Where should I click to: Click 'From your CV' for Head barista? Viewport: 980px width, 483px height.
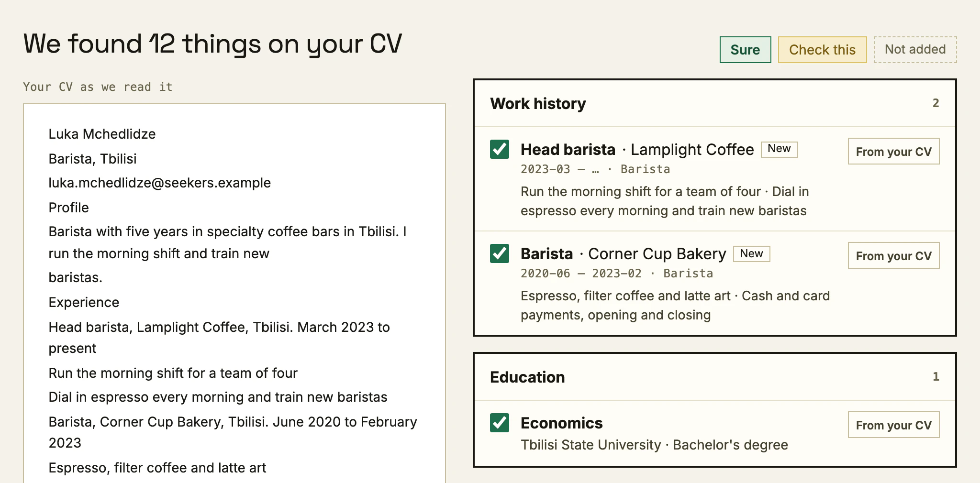pyautogui.click(x=893, y=151)
